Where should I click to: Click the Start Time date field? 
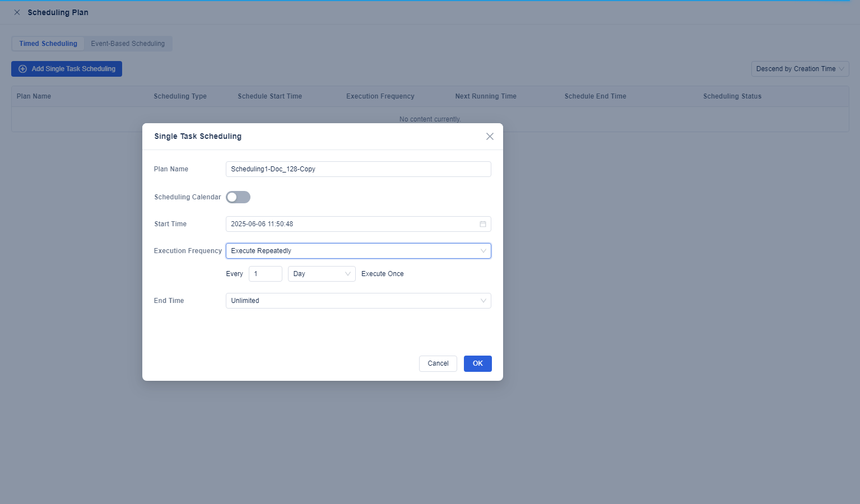pos(359,224)
